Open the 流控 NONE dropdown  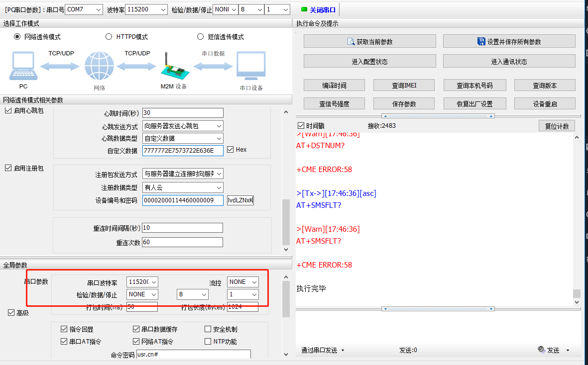pos(243,282)
